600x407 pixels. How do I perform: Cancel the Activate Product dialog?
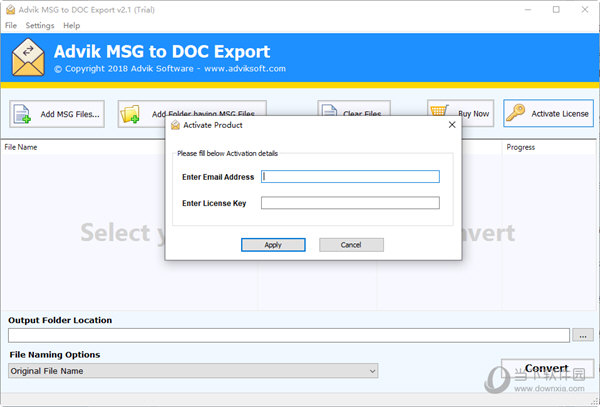[351, 245]
